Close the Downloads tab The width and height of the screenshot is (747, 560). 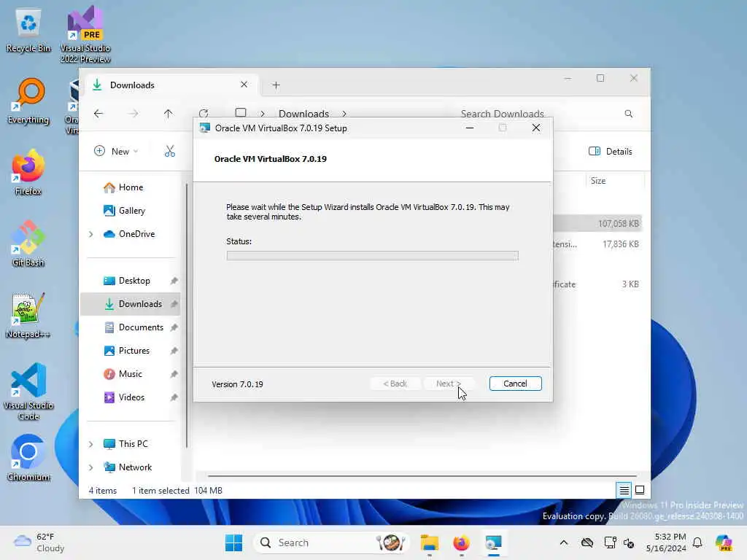(244, 85)
